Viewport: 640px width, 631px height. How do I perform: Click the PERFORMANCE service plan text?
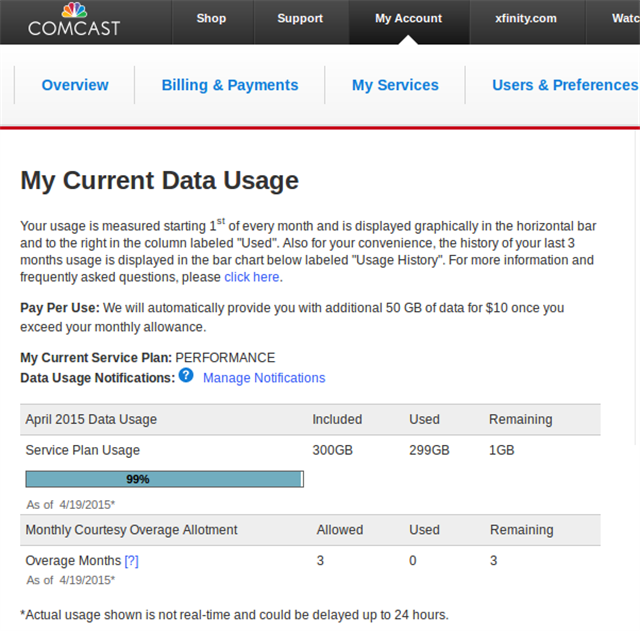[x=225, y=358]
